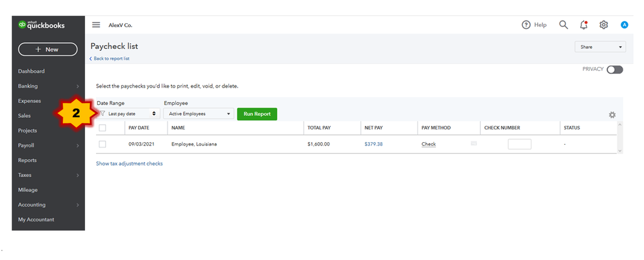The width and height of the screenshot is (644, 260).
Task: Open the report table gear settings icon
Action: pos(612,115)
